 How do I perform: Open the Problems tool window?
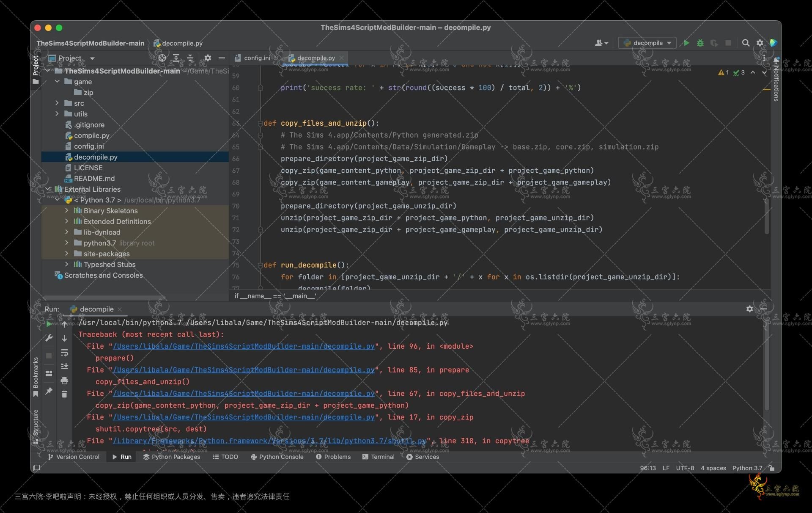click(x=333, y=457)
